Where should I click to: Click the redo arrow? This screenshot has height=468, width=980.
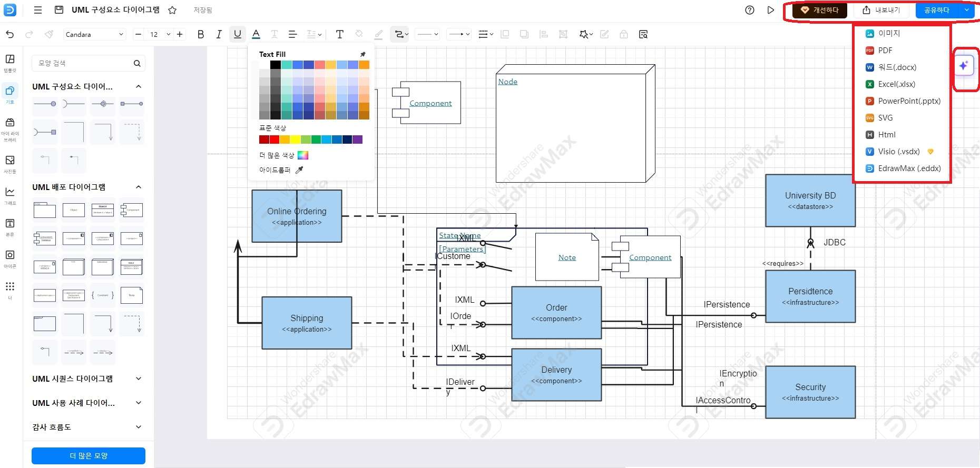tap(30, 34)
